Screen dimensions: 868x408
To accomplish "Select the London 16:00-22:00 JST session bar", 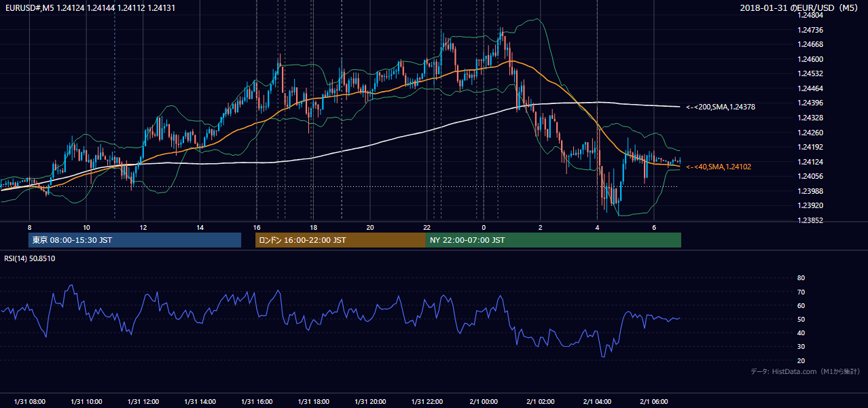I will coord(340,240).
